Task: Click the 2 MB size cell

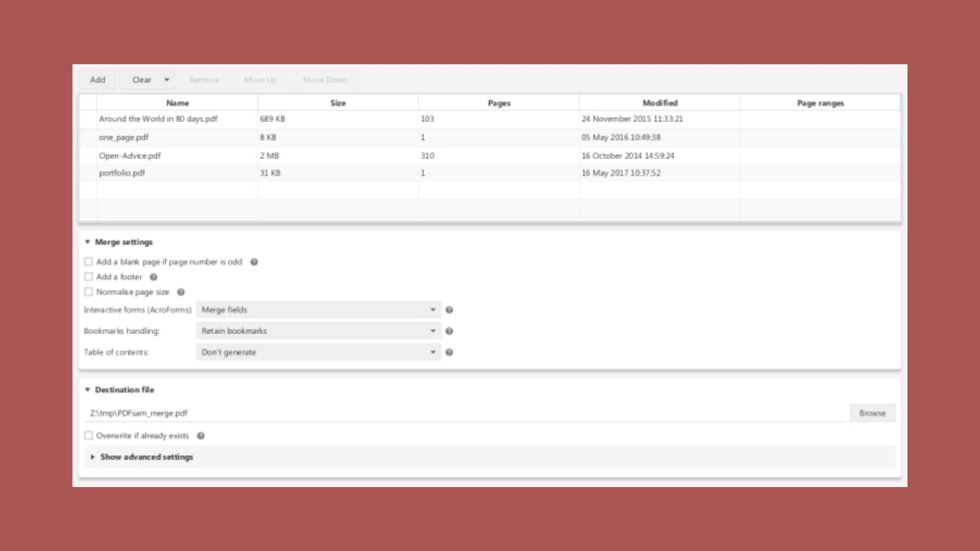Action: (338, 156)
